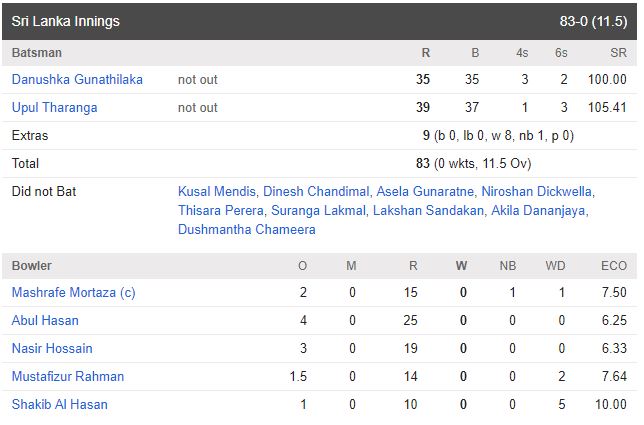Click Nasir Hossain bowler link
This screenshot has height=425, width=644.
[52, 349]
